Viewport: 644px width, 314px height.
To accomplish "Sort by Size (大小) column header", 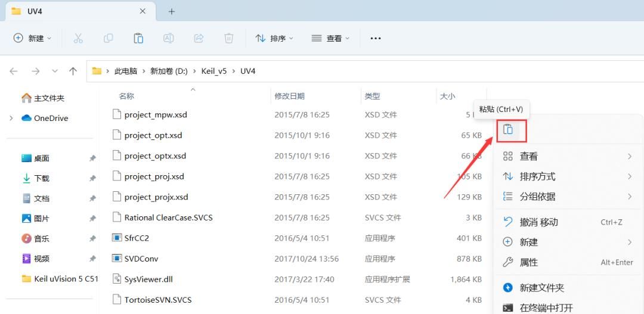I will coord(448,96).
